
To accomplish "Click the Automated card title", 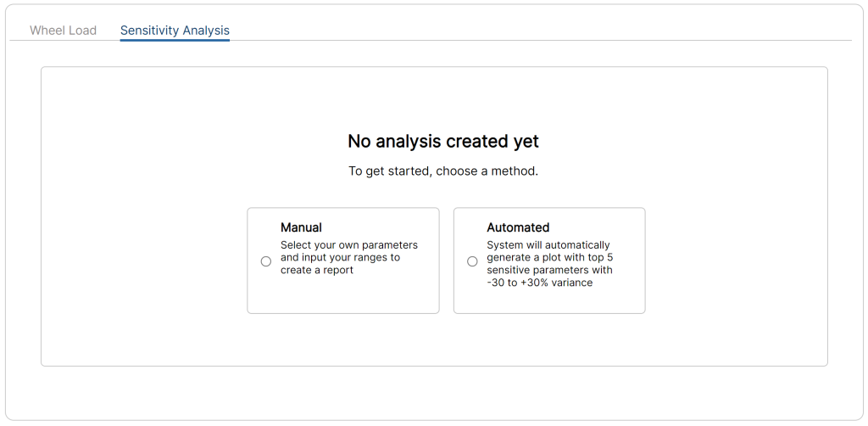I will [x=518, y=227].
